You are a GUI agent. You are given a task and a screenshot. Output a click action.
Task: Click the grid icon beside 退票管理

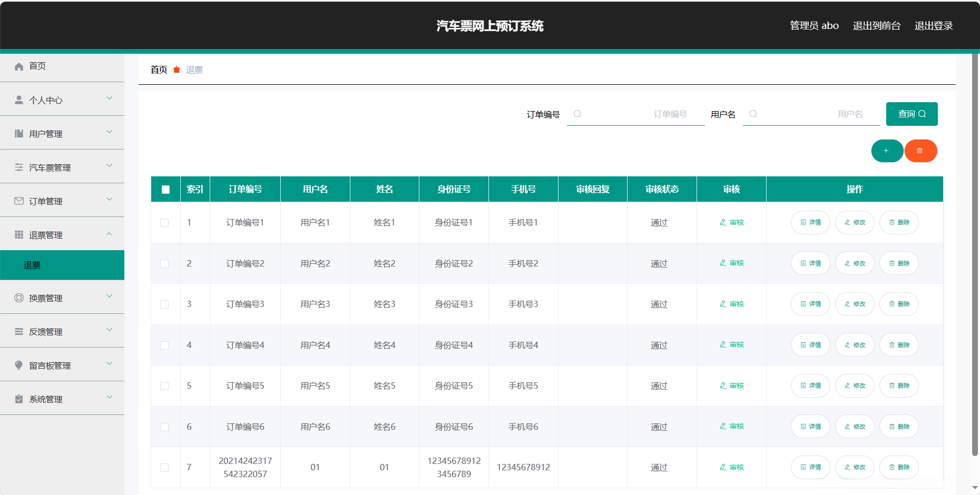point(19,235)
